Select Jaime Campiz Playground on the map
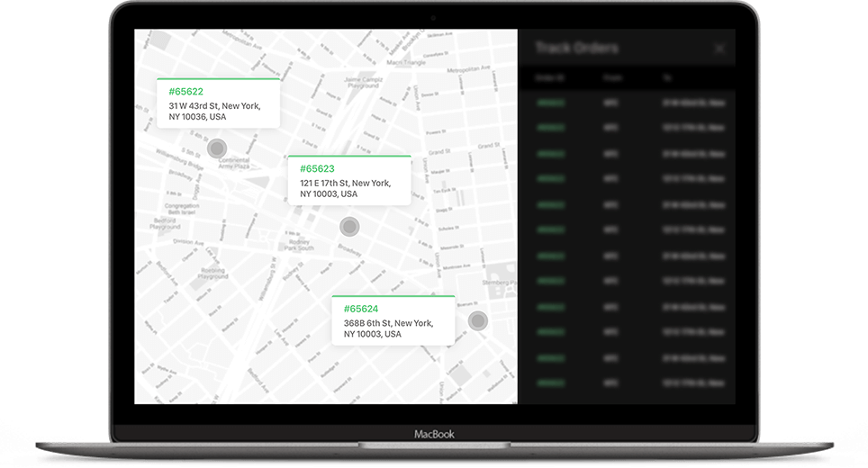Viewport: 868px width, 468px height. click(x=364, y=82)
